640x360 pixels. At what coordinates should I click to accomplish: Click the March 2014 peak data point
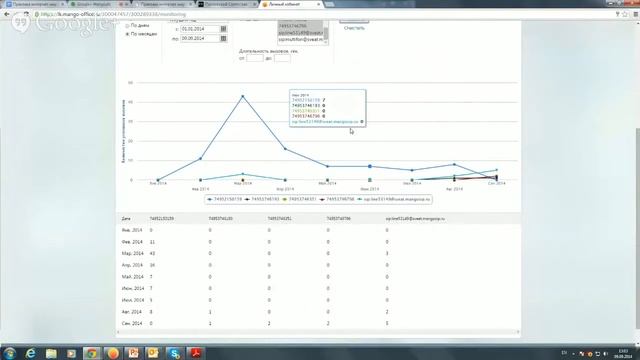243,96
